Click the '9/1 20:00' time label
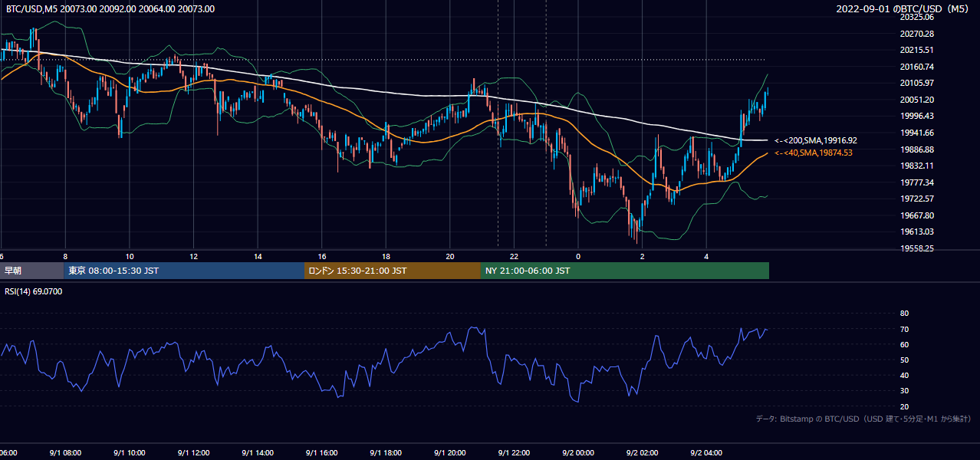 (450, 453)
